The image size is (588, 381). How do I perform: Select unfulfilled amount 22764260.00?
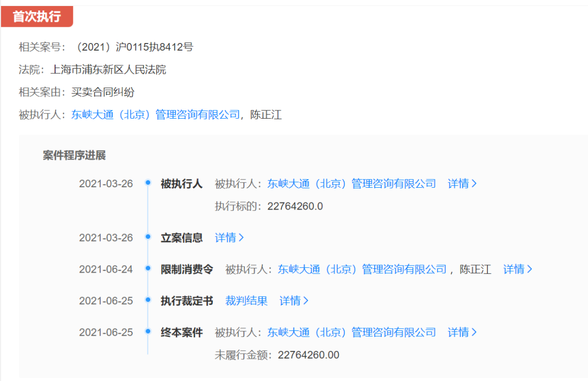(308, 354)
